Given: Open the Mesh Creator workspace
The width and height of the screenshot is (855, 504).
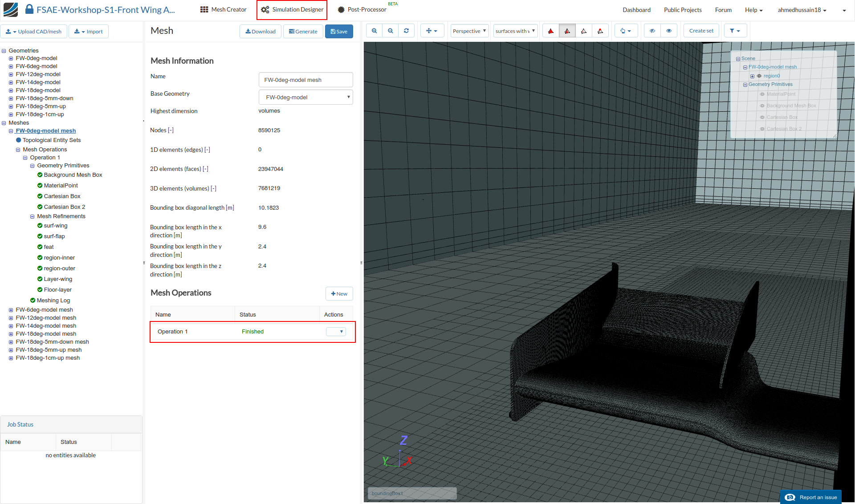Looking at the screenshot, I should point(223,9).
